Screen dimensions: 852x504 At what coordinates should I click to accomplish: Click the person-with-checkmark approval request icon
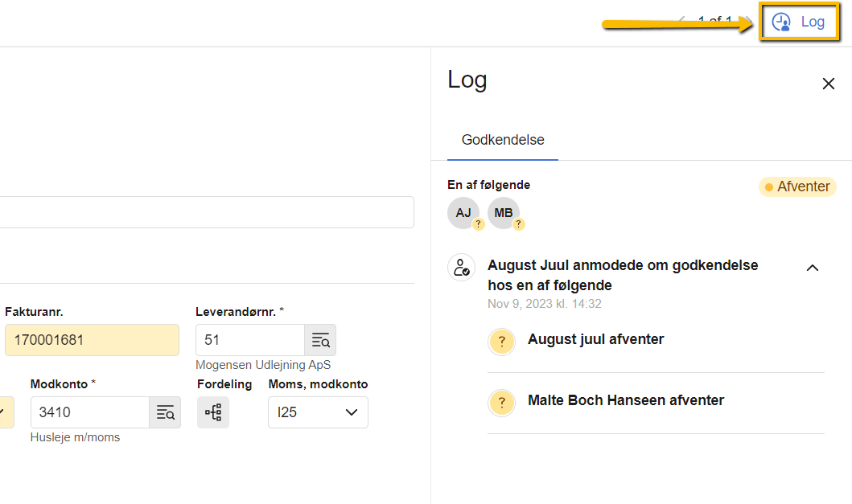pyautogui.click(x=461, y=267)
